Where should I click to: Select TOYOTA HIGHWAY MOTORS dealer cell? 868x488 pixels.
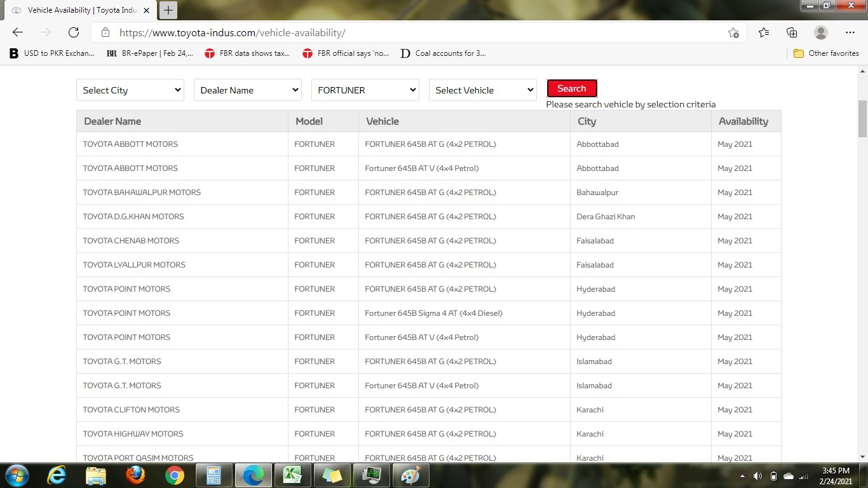(x=182, y=434)
